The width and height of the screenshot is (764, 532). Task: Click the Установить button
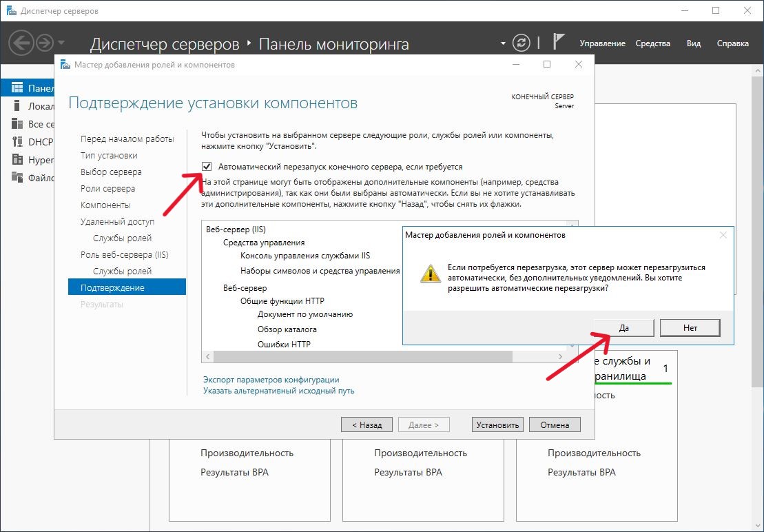(x=497, y=425)
